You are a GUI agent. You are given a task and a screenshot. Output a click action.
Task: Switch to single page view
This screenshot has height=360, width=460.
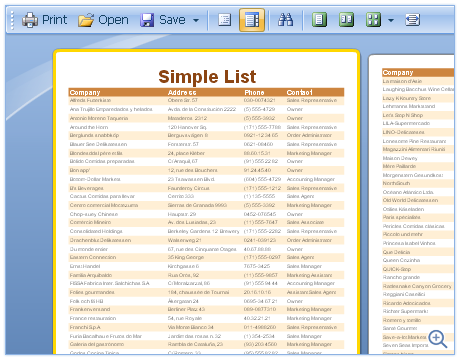319,20
